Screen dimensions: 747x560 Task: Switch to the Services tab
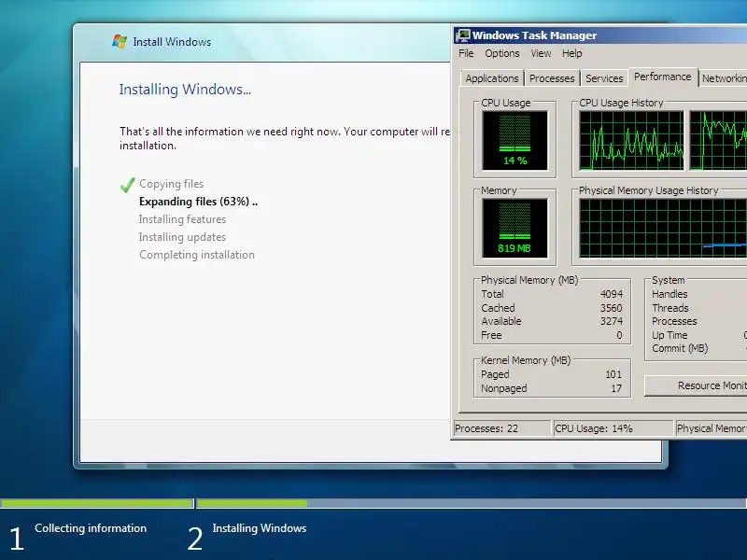click(x=604, y=78)
